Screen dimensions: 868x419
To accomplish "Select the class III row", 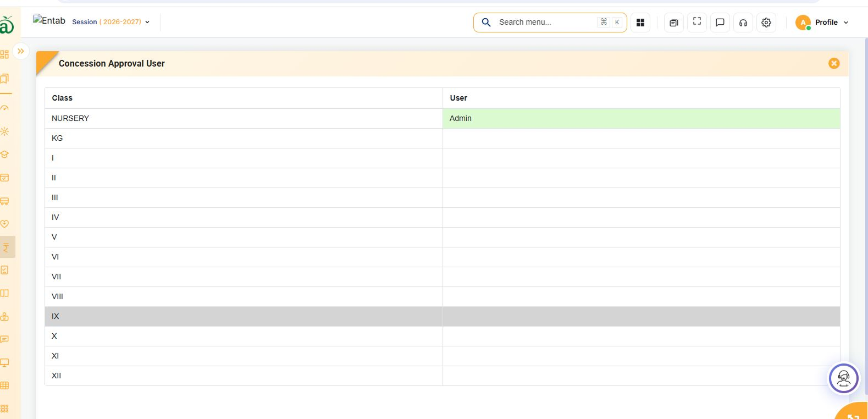I will [x=443, y=197].
